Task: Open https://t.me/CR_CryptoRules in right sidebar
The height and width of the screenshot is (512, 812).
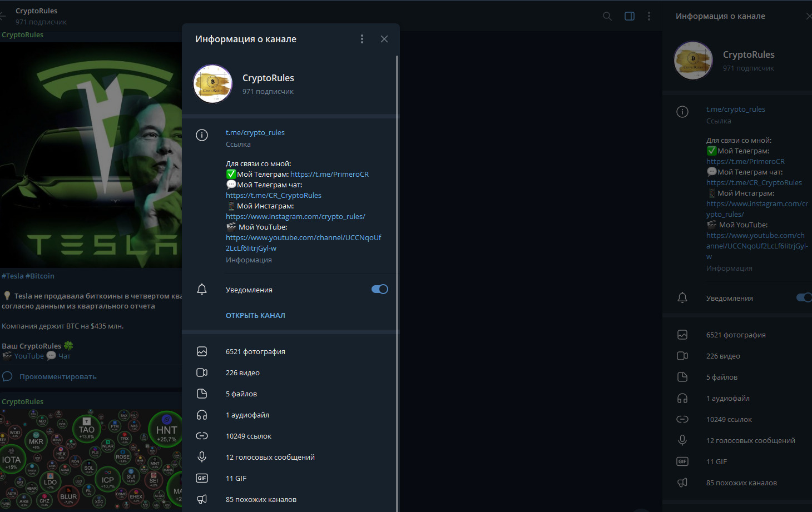Action: pos(754,182)
